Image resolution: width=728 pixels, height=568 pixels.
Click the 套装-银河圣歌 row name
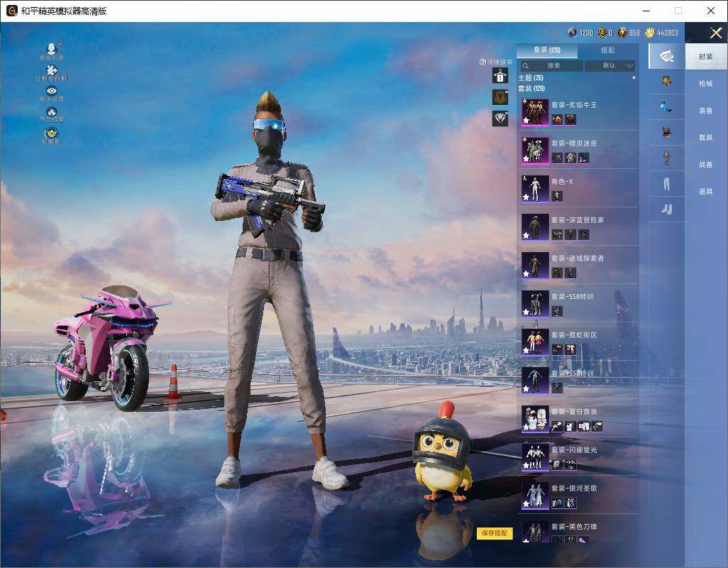[x=574, y=488]
